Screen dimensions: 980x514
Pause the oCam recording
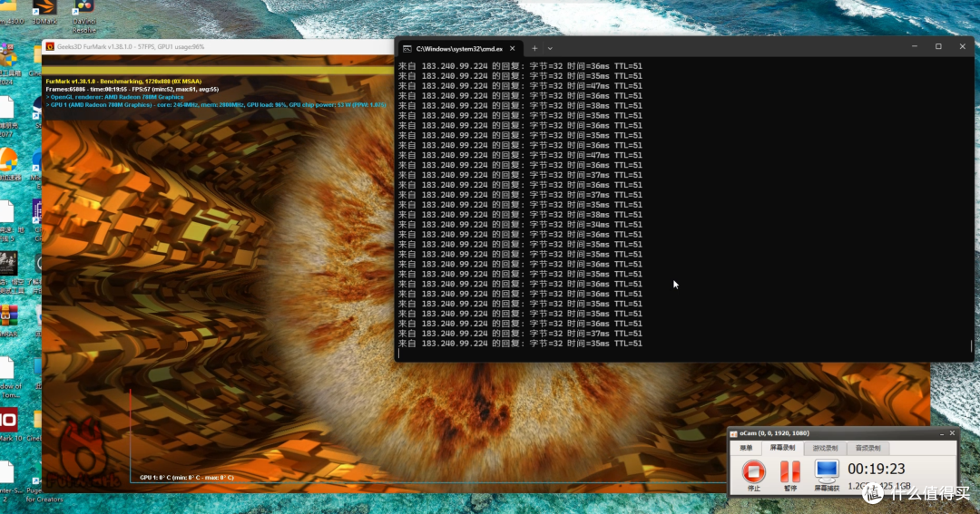click(x=790, y=471)
